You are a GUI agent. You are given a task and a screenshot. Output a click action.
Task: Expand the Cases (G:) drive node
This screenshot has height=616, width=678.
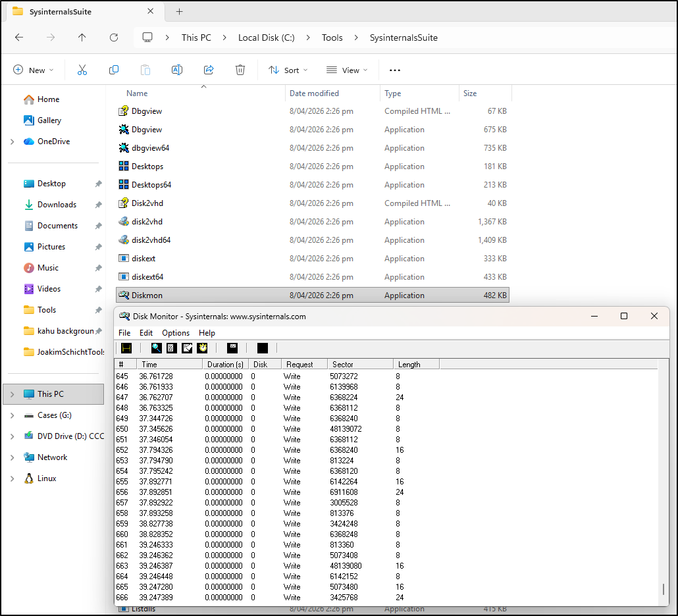point(12,415)
